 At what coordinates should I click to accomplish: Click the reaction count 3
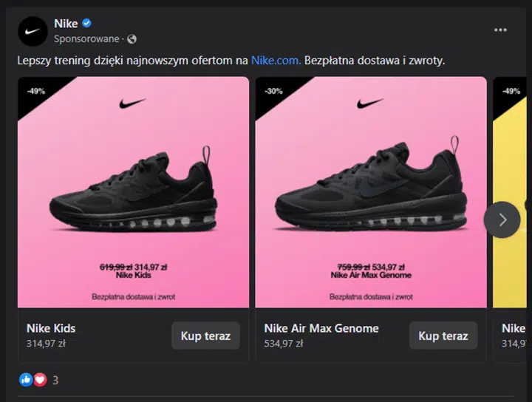(55, 381)
